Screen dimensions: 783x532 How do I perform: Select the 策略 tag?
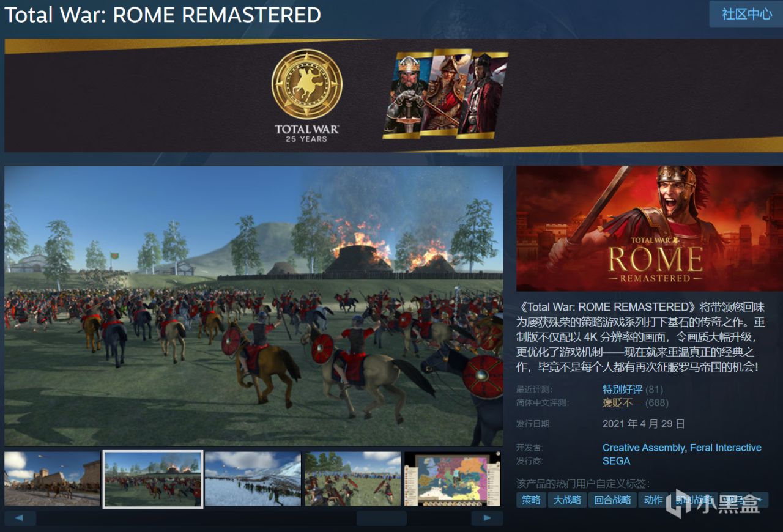531,500
